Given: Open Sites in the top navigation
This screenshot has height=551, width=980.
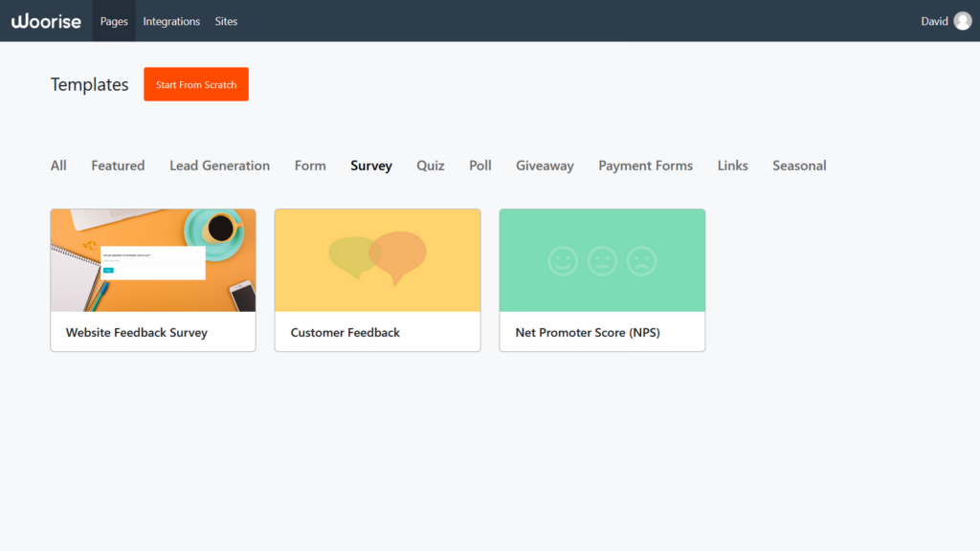Looking at the screenshot, I should [226, 21].
